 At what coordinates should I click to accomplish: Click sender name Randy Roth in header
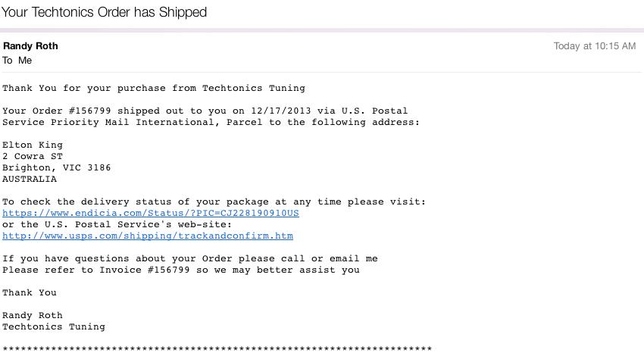click(x=30, y=46)
